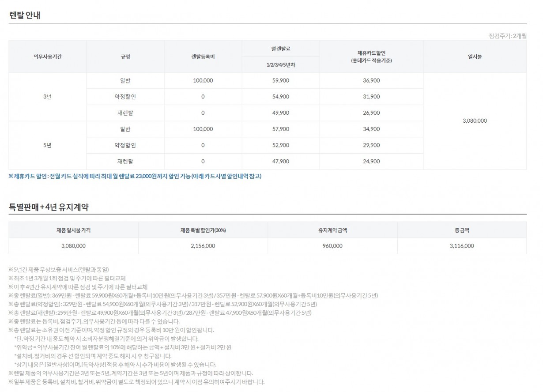Screen dimensions: 543x392
Task: Click the 렌탈 안내 section heading
Action: point(25,14)
